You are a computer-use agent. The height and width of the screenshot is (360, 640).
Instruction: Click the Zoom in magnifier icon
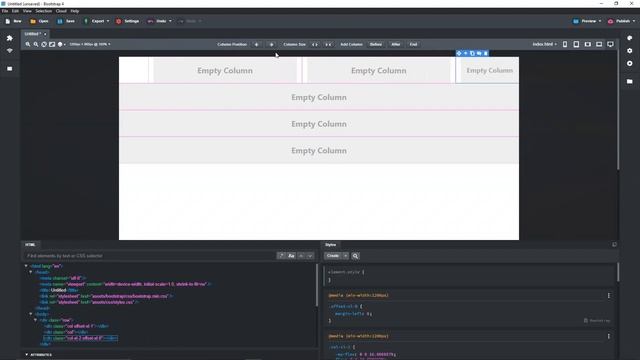tap(28, 44)
